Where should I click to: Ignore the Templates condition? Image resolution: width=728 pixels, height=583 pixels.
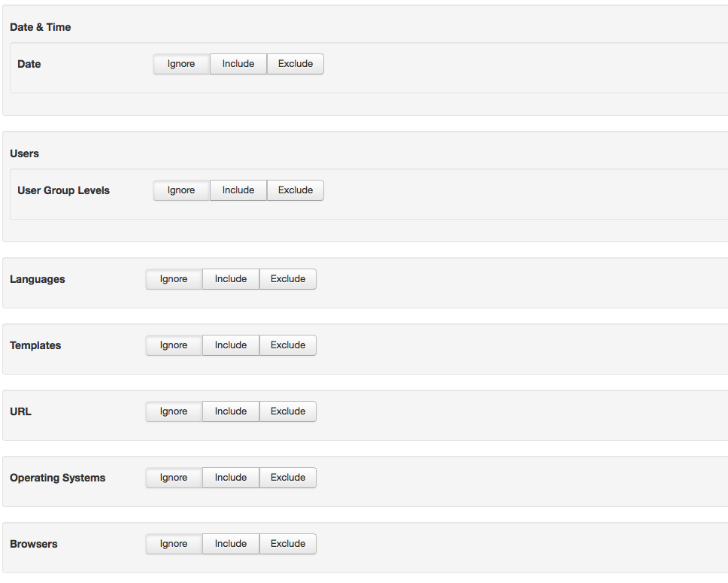click(x=174, y=345)
